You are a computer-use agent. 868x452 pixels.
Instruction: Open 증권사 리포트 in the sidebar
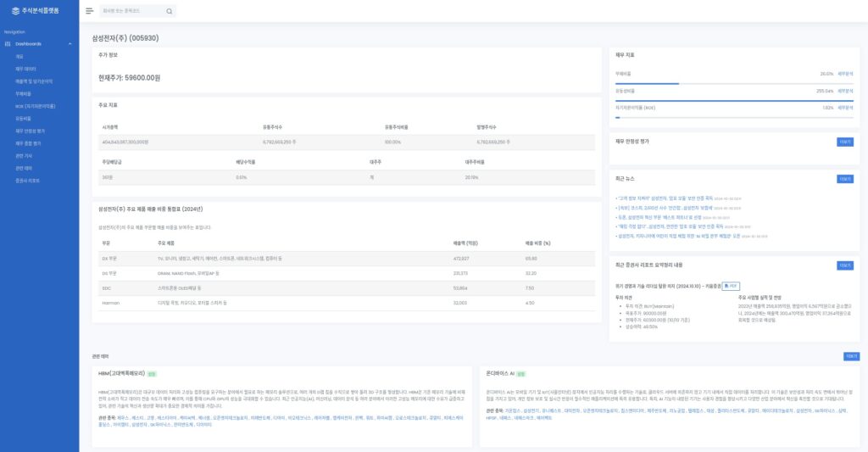pos(28,181)
